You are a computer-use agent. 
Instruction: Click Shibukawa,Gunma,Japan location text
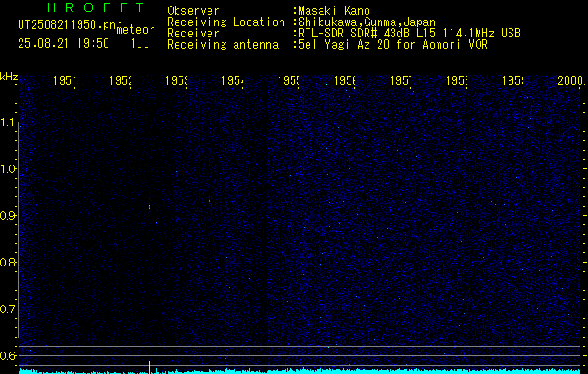tap(366, 22)
